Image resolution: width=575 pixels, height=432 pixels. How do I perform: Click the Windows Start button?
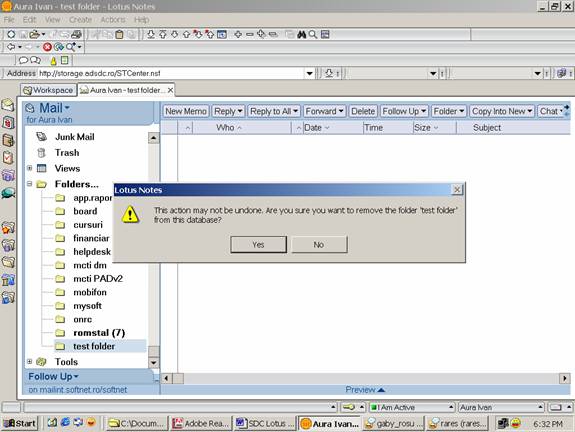[x=20, y=424]
